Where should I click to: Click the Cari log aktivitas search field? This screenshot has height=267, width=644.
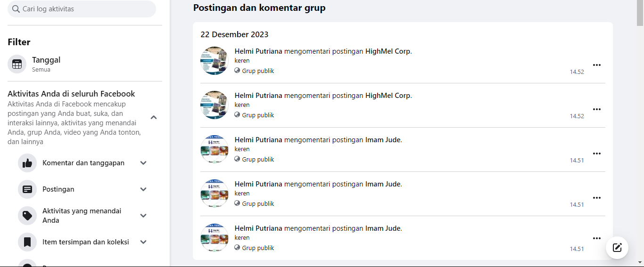tap(82, 9)
